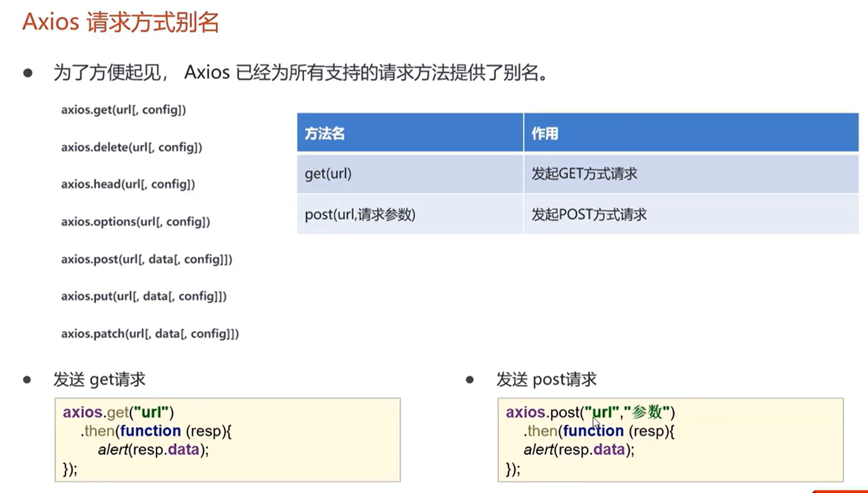Select the axios.get(url[, config]) line
The image size is (868, 493).
(123, 110)
